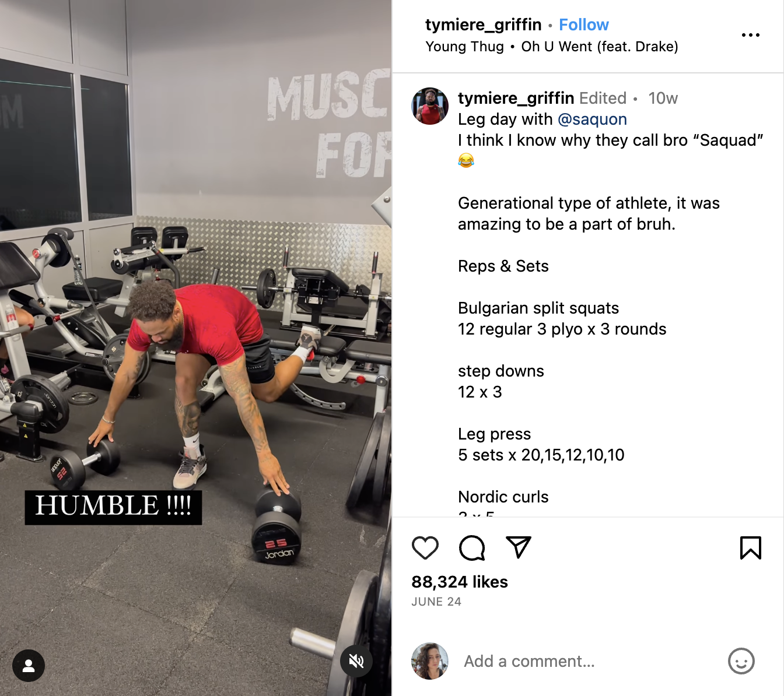View the 88,324 likes list
The width and height of the screenshot is (784, 696).
(x=460, y=582)
